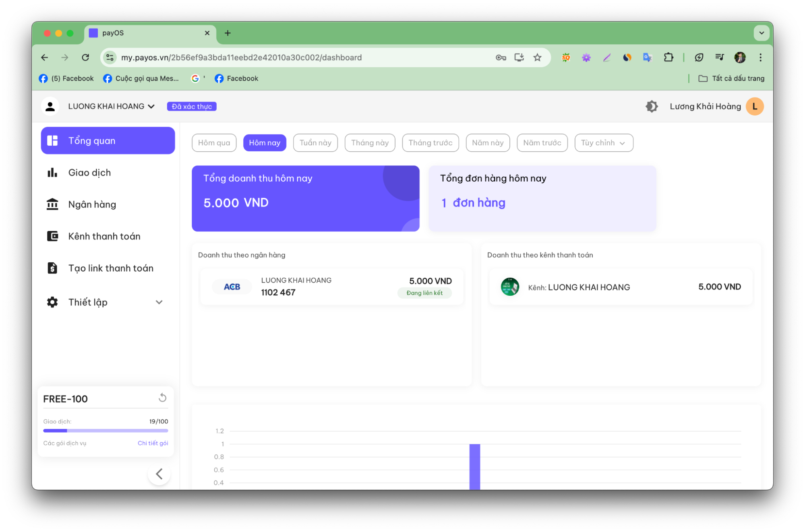
Task: Click the Lương Khải Hoàng profile name
Action: coord(705,106)
